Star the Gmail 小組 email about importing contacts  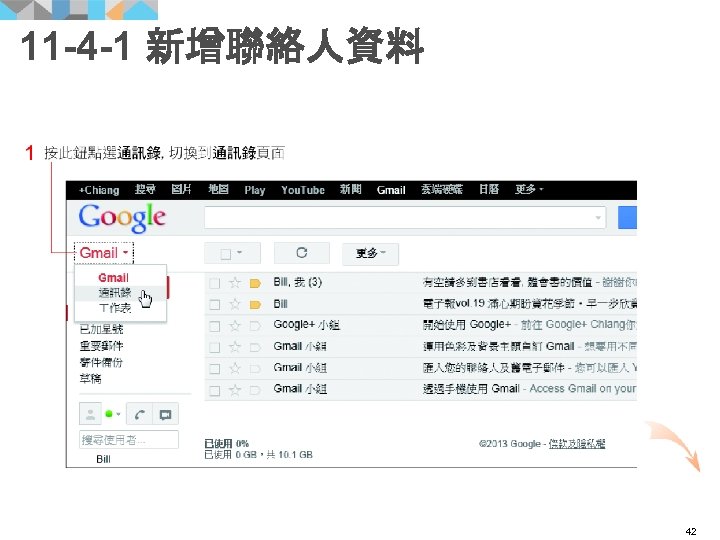tap(235, 368)
